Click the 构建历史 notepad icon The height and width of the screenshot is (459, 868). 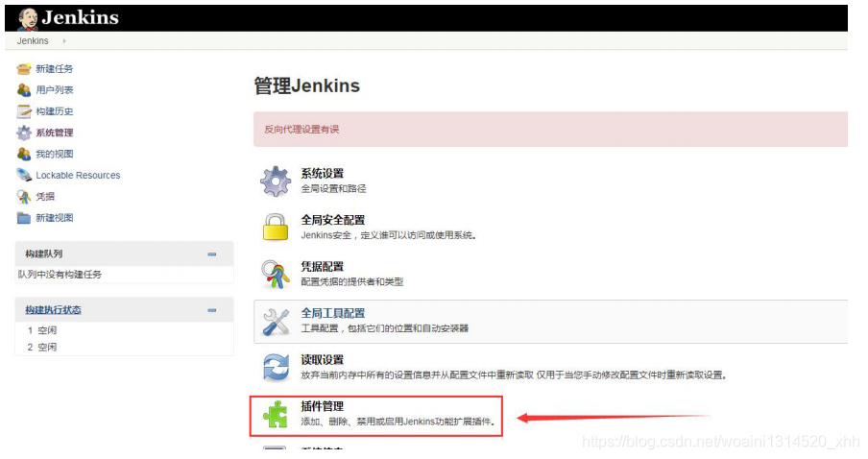click(x=24, y=111)
